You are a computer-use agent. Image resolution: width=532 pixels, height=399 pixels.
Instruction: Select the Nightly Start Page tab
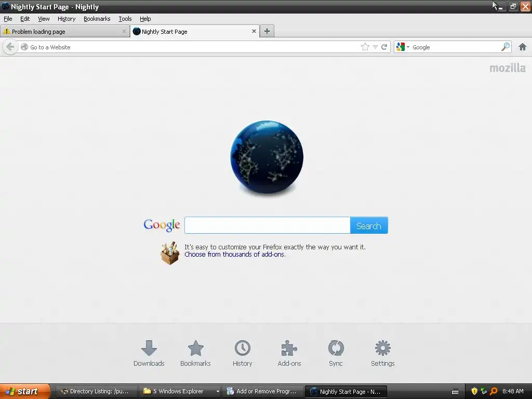[x=195, y=32]
